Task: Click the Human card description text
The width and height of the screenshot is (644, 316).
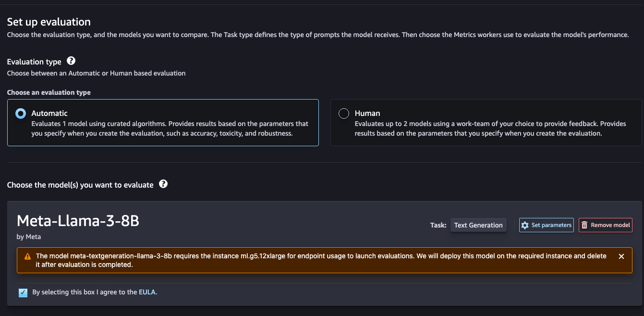Action: pos(490,128)
